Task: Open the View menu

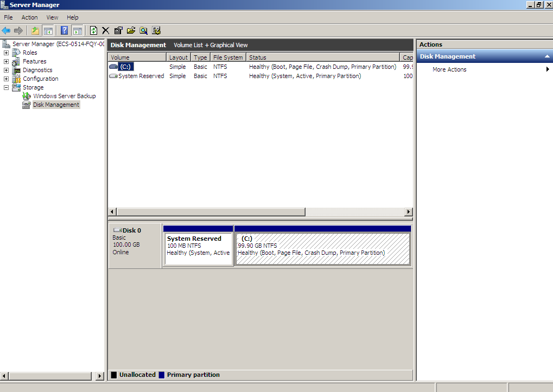Action: 52,17
